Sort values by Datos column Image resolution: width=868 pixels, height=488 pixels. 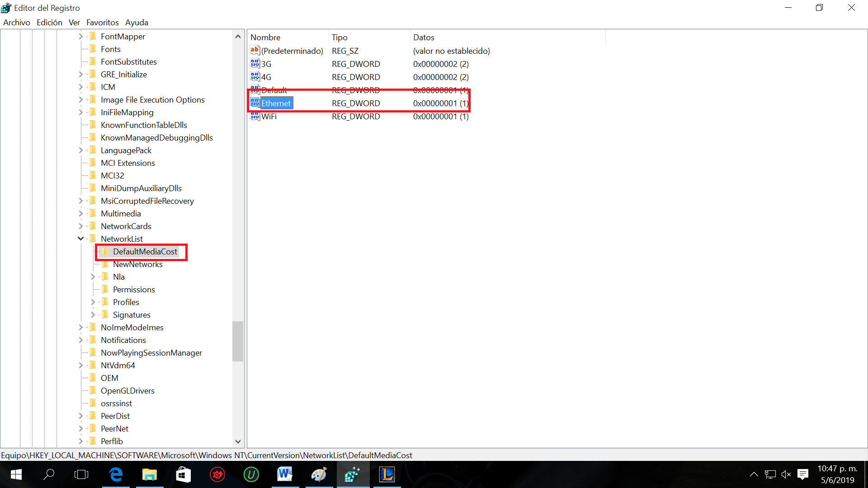tap(508, 38)
